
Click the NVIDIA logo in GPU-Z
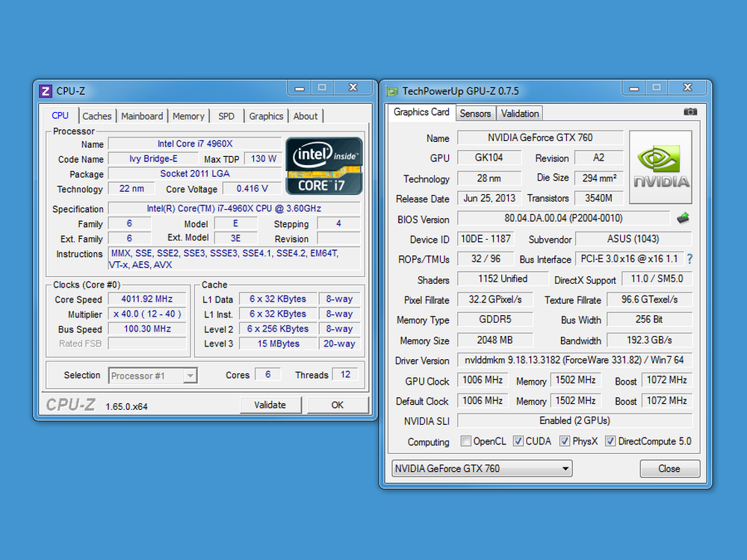(661, 167)
